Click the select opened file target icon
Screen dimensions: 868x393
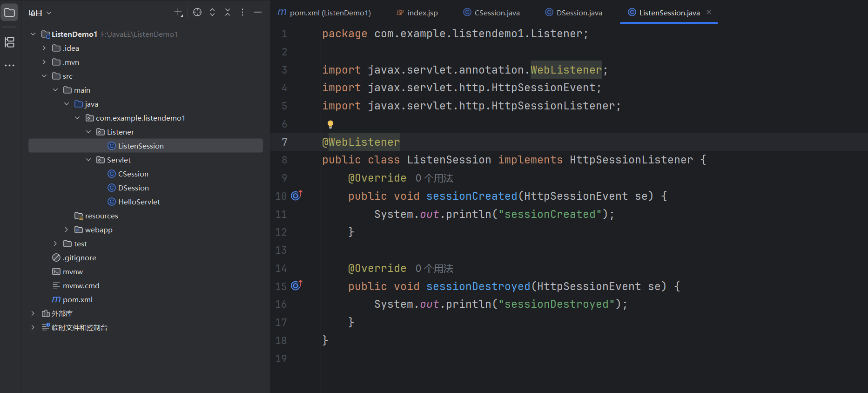coord(197,13)
